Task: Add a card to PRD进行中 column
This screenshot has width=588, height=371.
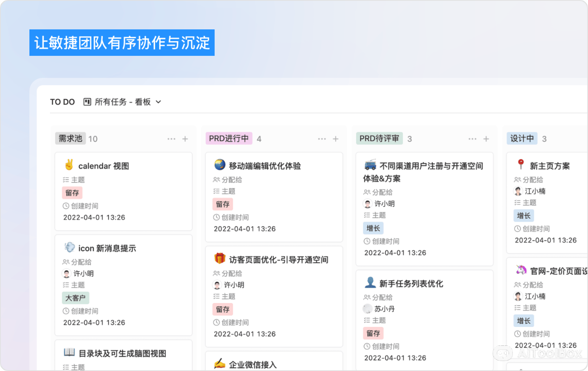Action: [336, 139]
